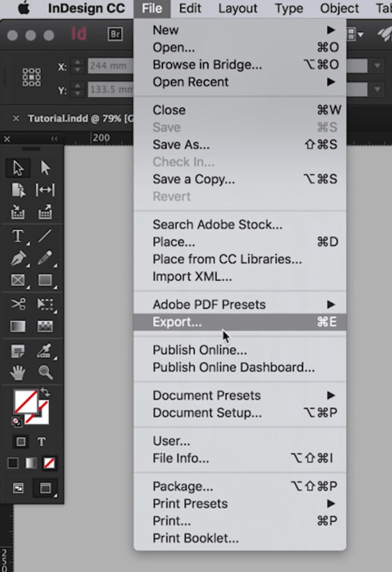Activate the Eyedropper tool
392x572 pixels.
(x=45, y=351)
